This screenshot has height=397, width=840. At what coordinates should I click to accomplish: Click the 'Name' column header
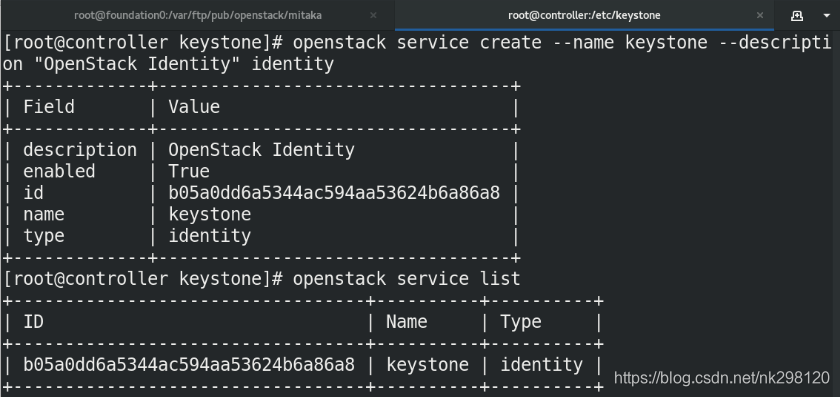pyautogui.click(x=407, y=321)
